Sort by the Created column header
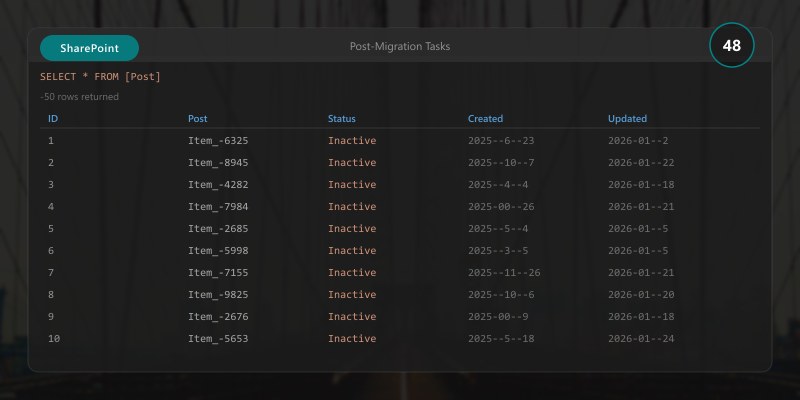The image size is (800, 400). click(485, 118)
